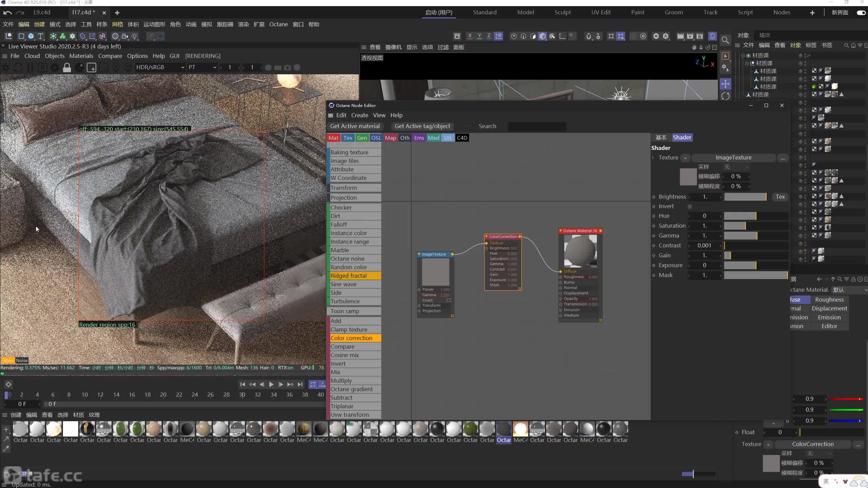Image resolution: width=868 pixels, height=488 pixels.
Task: Select Ridged fractal from node list
Action: click(355, 276)
